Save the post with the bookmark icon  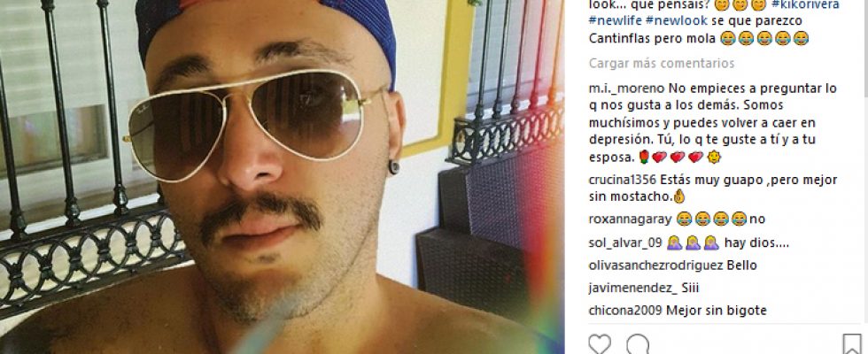pos(852,344)
